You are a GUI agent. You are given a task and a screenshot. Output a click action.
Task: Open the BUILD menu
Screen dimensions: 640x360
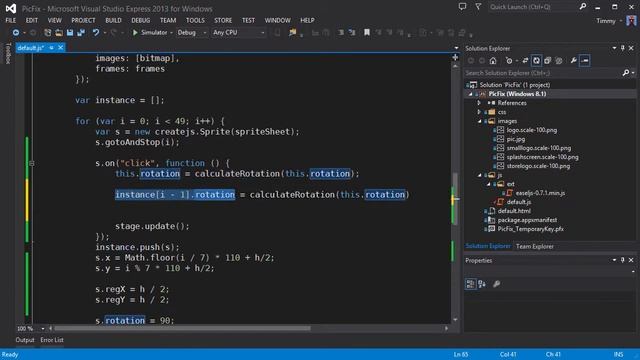pyautogui.click(x=113, y=20)
